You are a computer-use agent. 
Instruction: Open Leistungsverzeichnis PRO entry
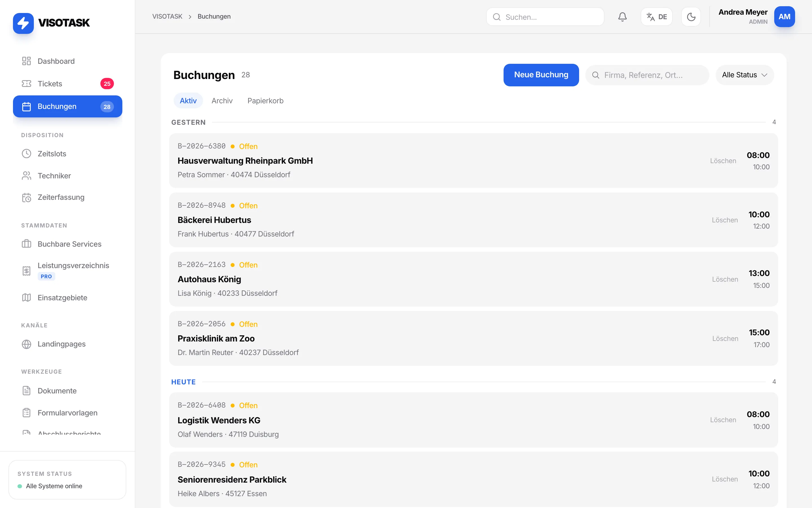coord(67,270)
